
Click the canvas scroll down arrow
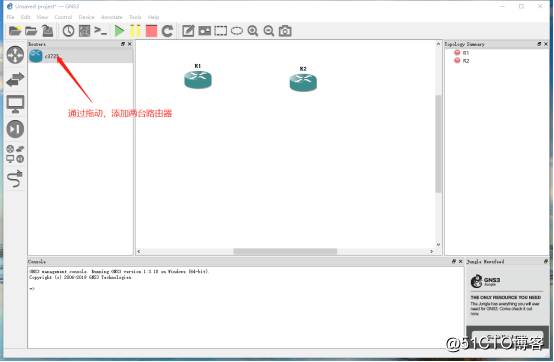[438, 244]
